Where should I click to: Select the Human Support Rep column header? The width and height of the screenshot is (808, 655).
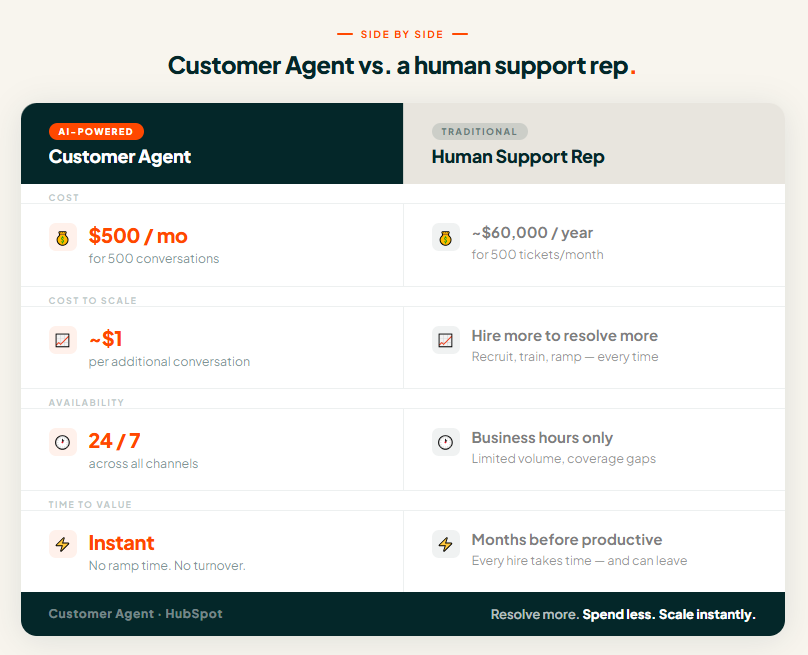coord(518,157)
